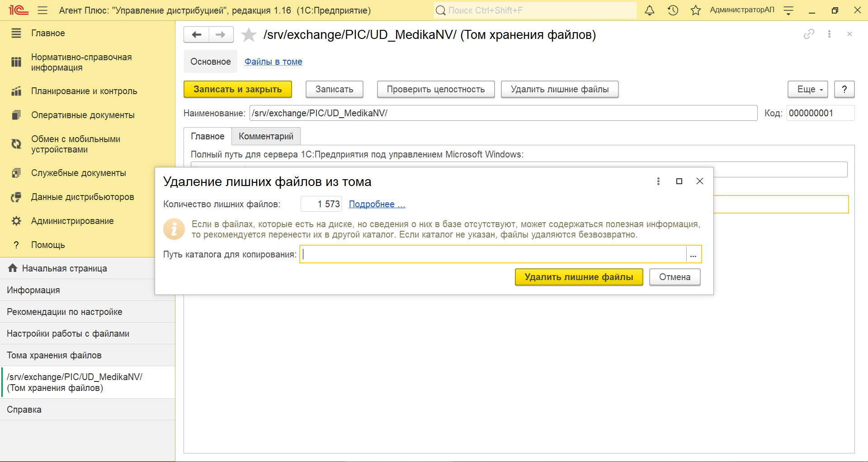Click Служебные документы icon
This screenshot has height=462, width=868.
[x=16, y=173]
